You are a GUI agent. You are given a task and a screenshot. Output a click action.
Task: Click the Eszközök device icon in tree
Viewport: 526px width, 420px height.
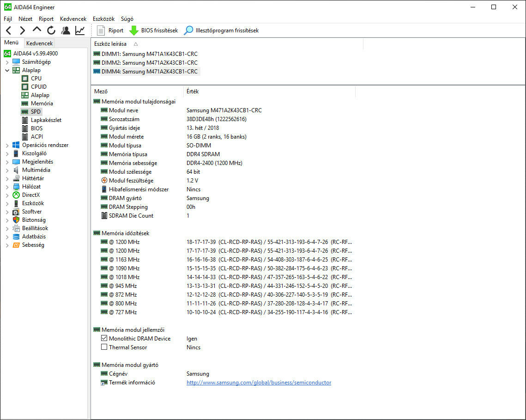point(16,203)
